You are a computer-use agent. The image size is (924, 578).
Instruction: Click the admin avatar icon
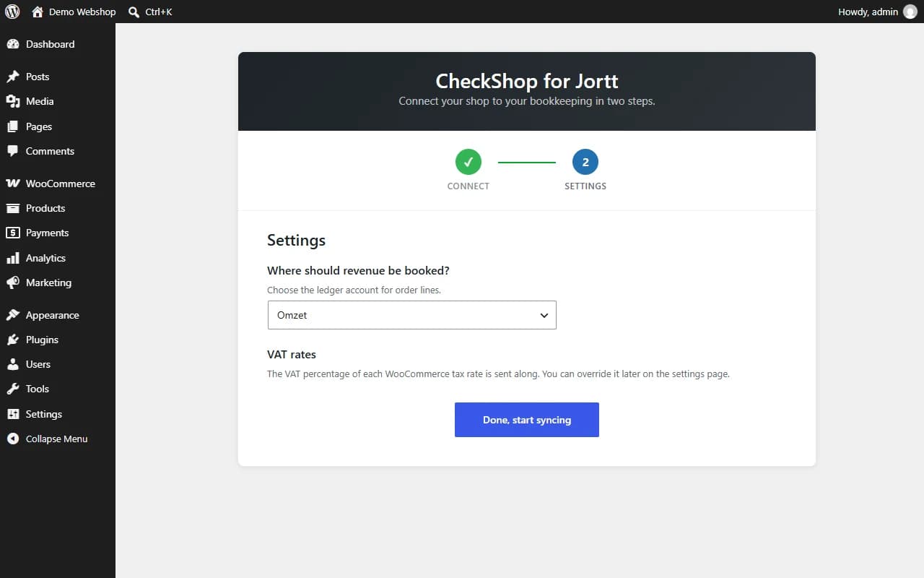click(x=910, y=12)
